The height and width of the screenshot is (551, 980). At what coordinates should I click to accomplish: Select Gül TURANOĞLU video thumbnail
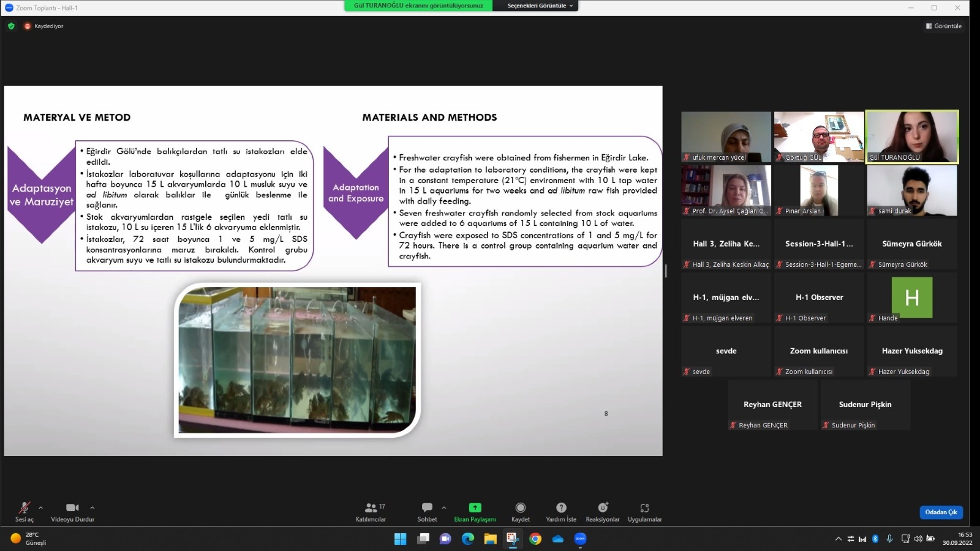pos(912,137)
